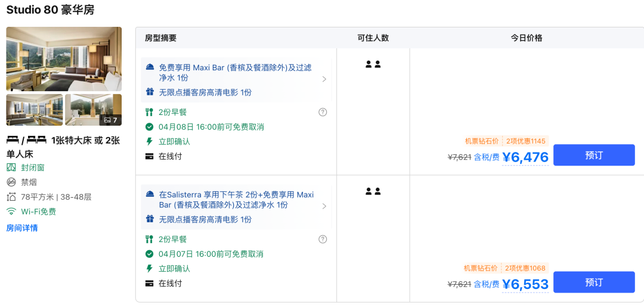Screen dimensions: 644x305
Task: Book the ¥6,553 room option
Action: click(593, 282)
